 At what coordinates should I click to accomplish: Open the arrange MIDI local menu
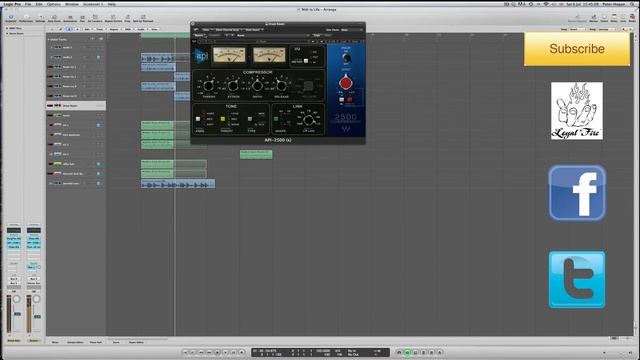(128, 29)
